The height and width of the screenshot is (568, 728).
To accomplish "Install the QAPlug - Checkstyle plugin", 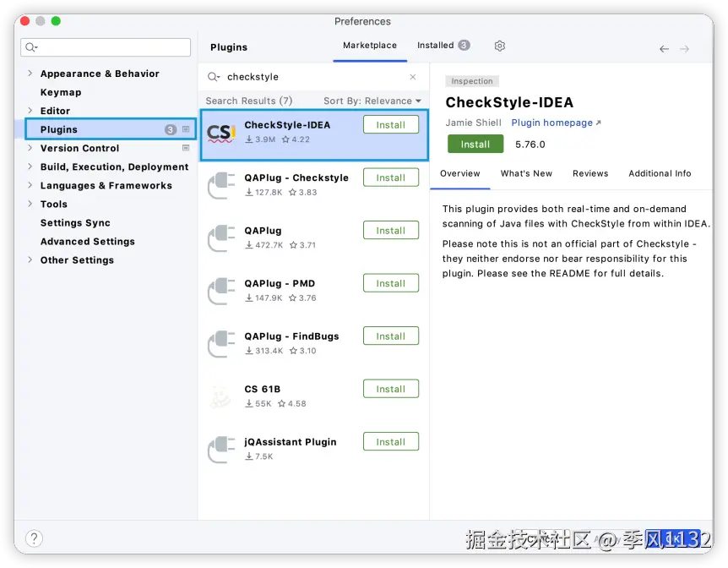I will [x=391, y=177].
